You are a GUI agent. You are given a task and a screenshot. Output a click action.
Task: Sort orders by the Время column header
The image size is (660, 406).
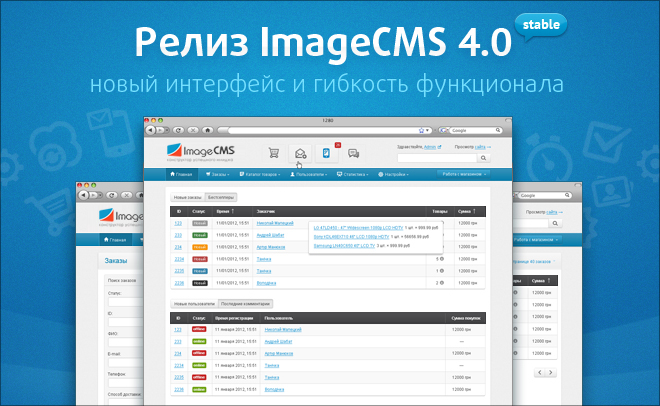[x=225, y=211]
